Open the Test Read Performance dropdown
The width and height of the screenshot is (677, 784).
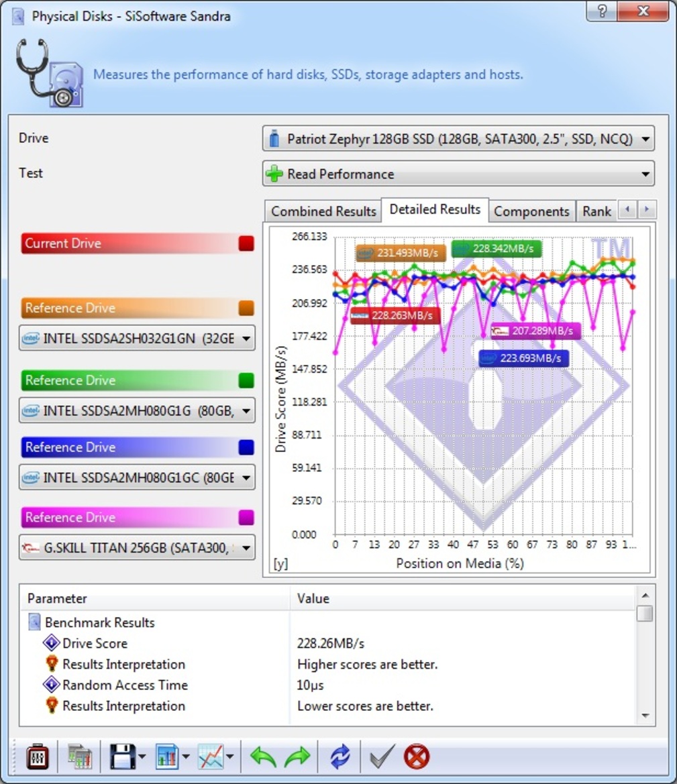[x=458, y=174]
